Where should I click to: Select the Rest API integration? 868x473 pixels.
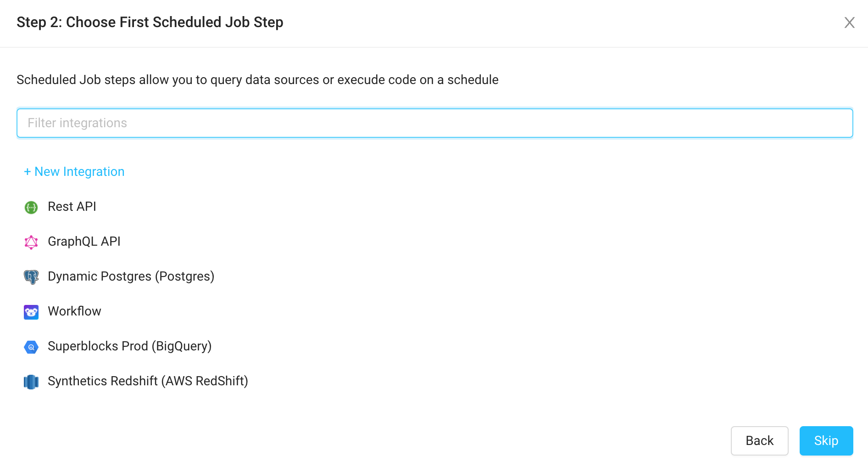(x=72, y=207)
